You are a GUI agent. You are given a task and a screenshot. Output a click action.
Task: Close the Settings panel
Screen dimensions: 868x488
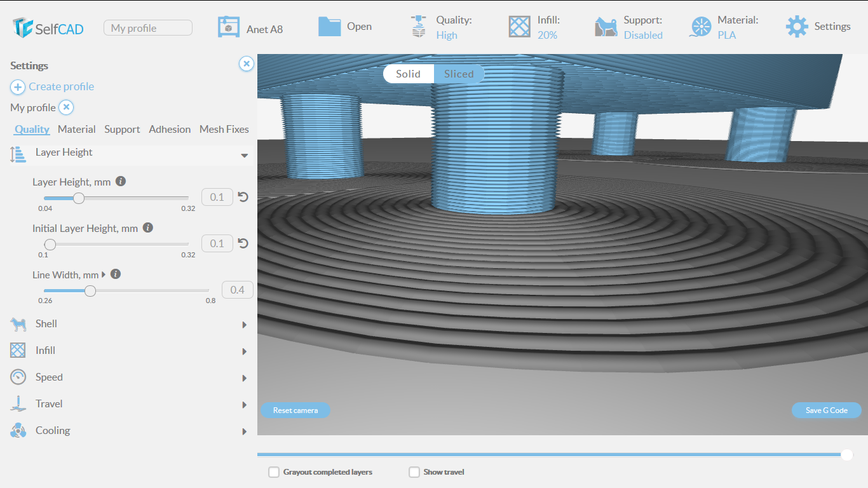coord(247,64)
